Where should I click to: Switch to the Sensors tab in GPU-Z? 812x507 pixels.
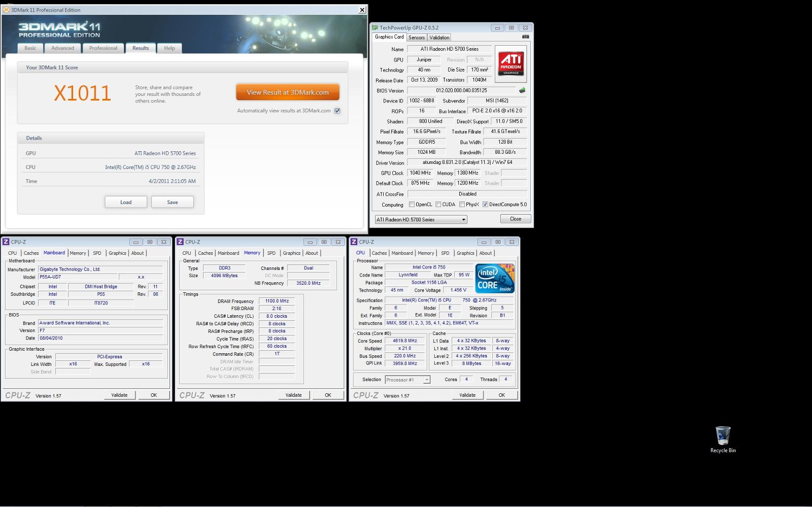tap(417, 38)
